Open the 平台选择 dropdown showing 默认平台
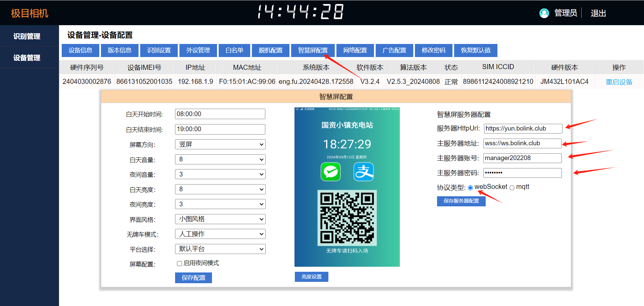Screen dimensions: 644x306 tap(220, 249)
